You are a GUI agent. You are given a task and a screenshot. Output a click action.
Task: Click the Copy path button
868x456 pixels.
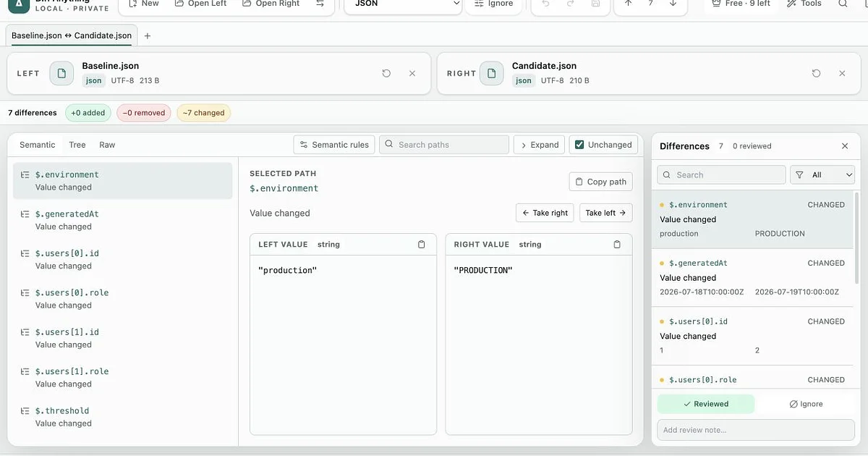coord(600,182)
